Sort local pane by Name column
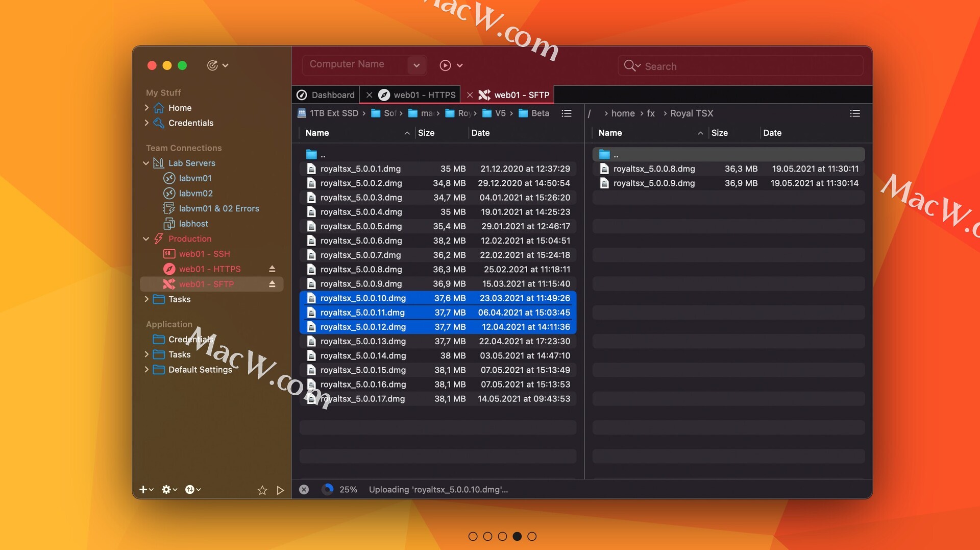980x550 pixels. click(x=356, y=133)
